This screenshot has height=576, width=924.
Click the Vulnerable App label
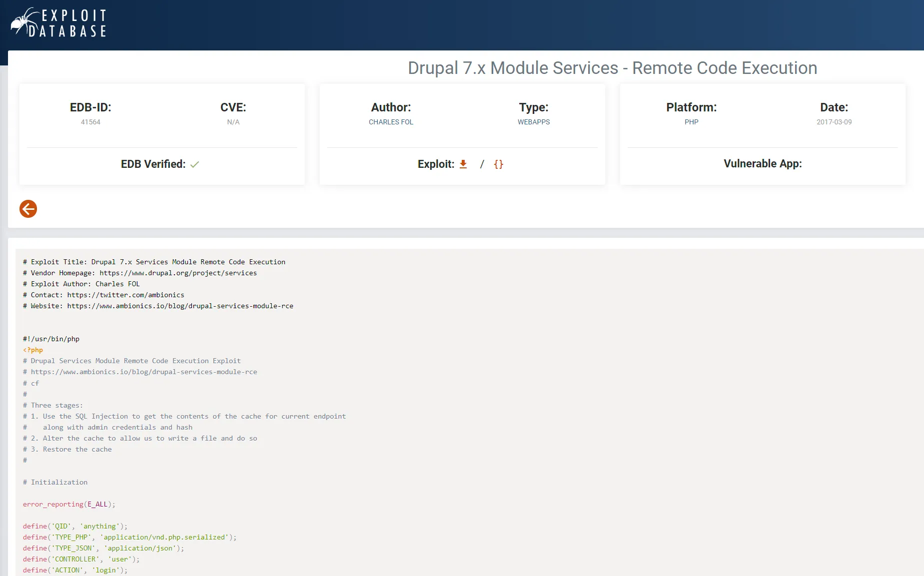763,164
